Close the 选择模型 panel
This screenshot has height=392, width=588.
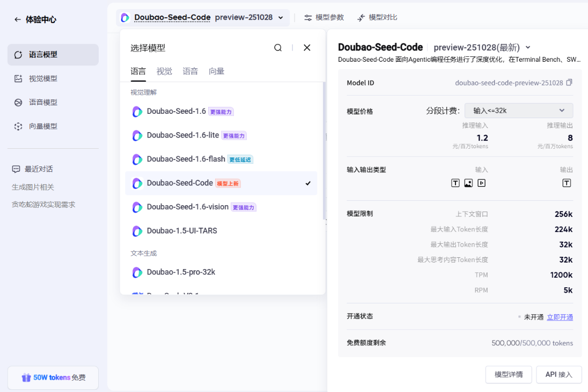click(x=307, y=48)
